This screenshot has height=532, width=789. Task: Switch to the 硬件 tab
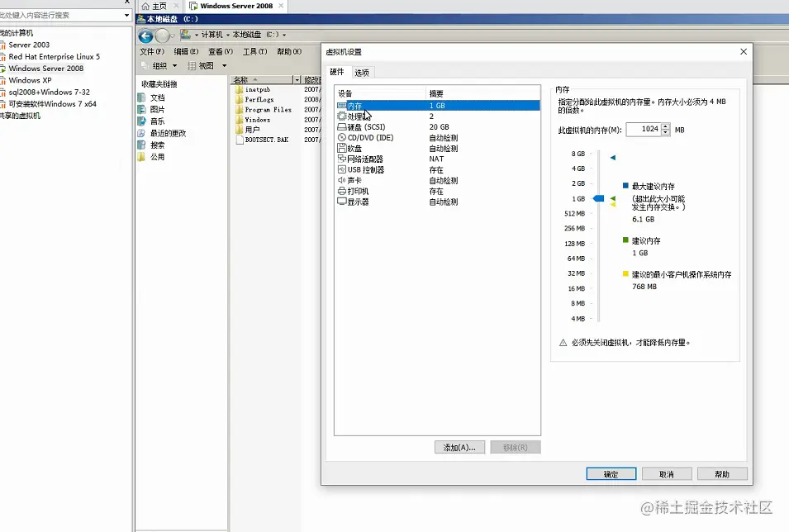[x=337, y=72]
